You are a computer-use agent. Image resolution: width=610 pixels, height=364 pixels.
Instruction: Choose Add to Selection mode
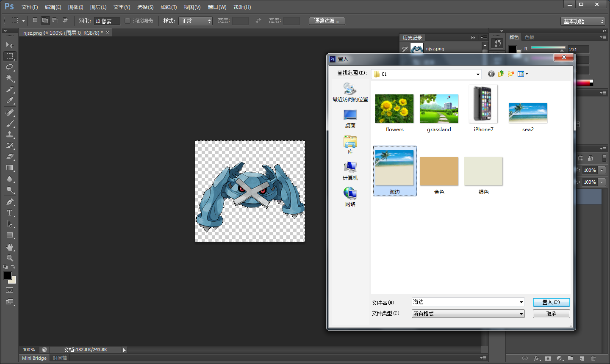pyautogui.click(x=45, y=20)
